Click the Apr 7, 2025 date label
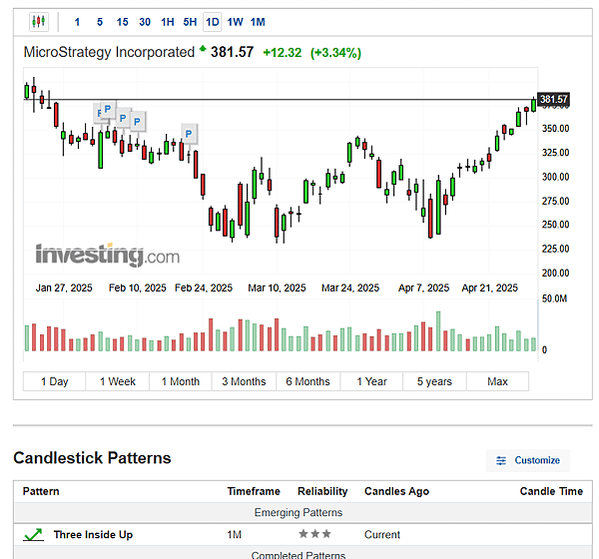 tap(424, 288)
